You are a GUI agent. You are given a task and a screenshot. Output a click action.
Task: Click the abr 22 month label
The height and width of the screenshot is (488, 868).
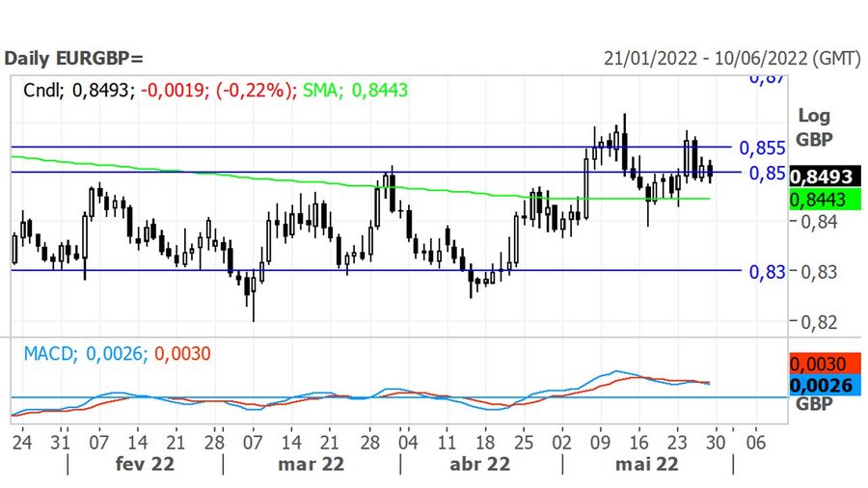click(480, 464)
